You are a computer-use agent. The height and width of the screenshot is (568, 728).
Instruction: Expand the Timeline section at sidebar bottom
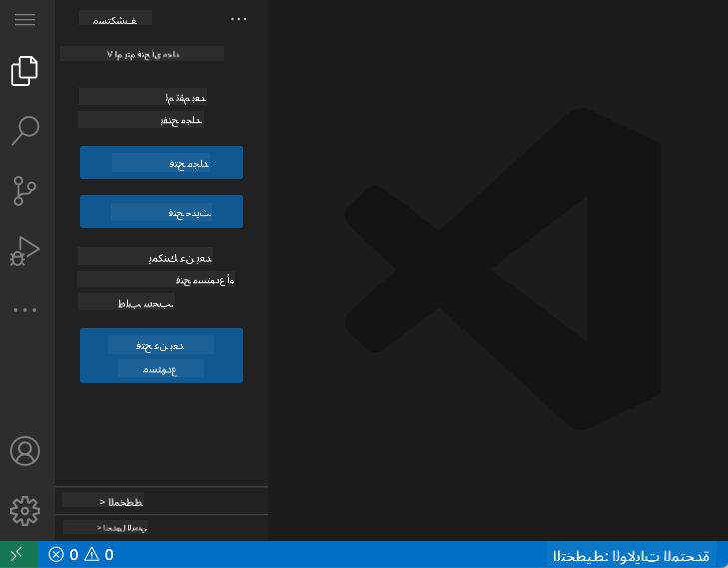point(161,527)
